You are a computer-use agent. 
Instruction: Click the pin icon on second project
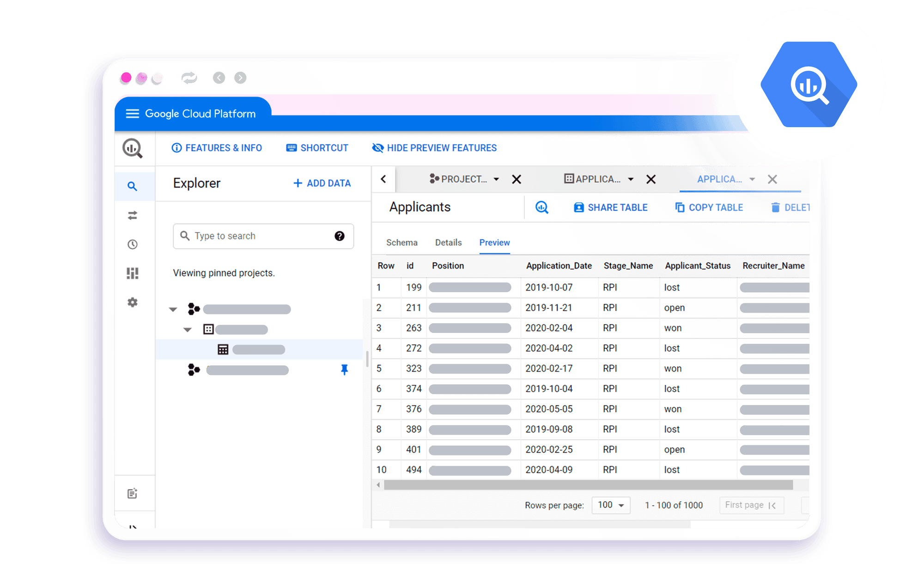(344, 370)
